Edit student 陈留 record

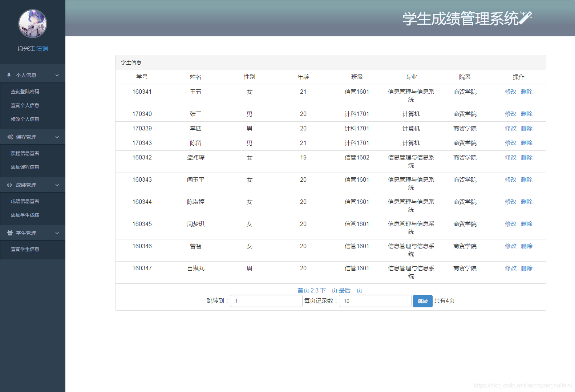pos(511,143)
